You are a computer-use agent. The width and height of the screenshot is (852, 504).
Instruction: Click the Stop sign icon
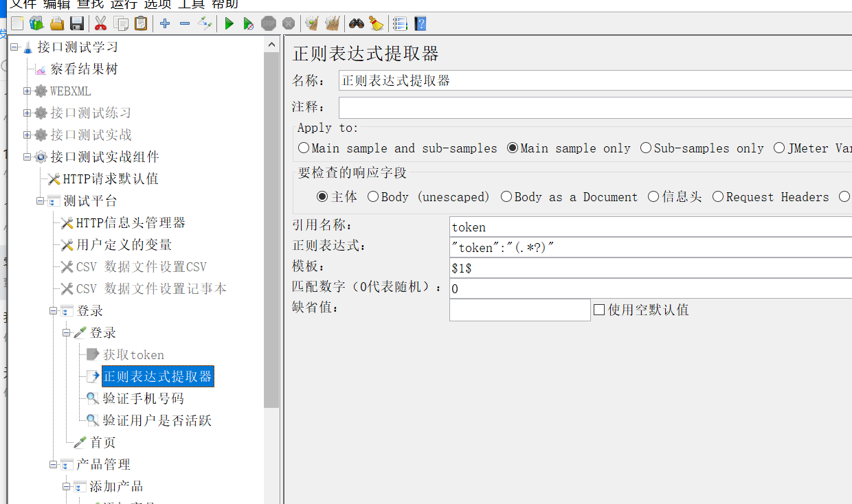269,23
